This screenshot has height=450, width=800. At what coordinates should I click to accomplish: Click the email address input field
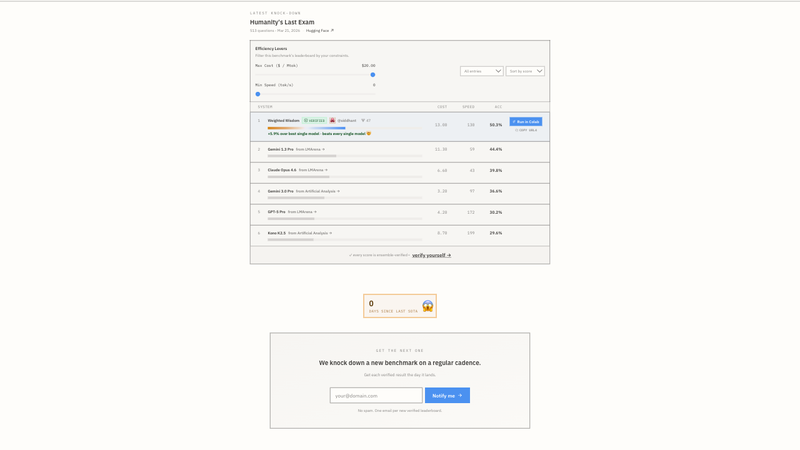[x=376, y=395]
